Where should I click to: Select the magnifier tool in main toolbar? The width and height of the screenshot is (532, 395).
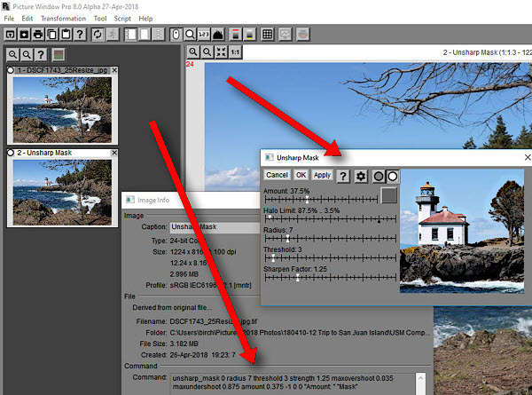click(188, 35)
